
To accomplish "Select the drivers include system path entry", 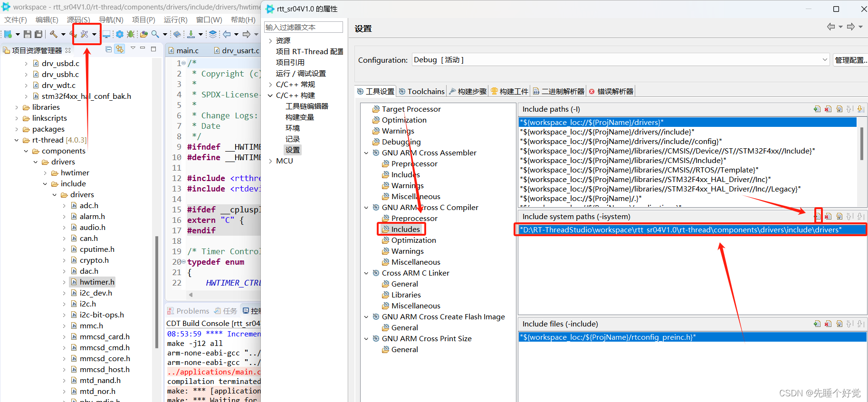I will coord(691,230).
